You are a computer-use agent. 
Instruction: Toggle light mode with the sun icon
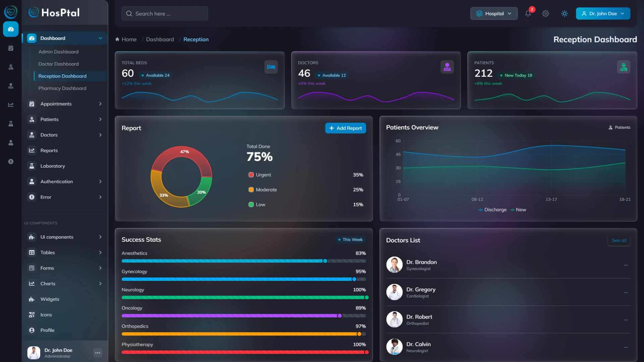tap(565, 13)
